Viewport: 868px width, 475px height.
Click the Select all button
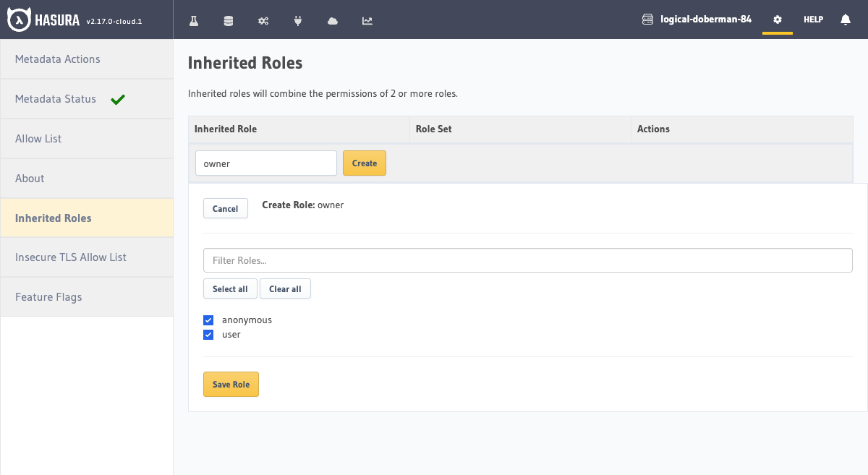(230, 289)
